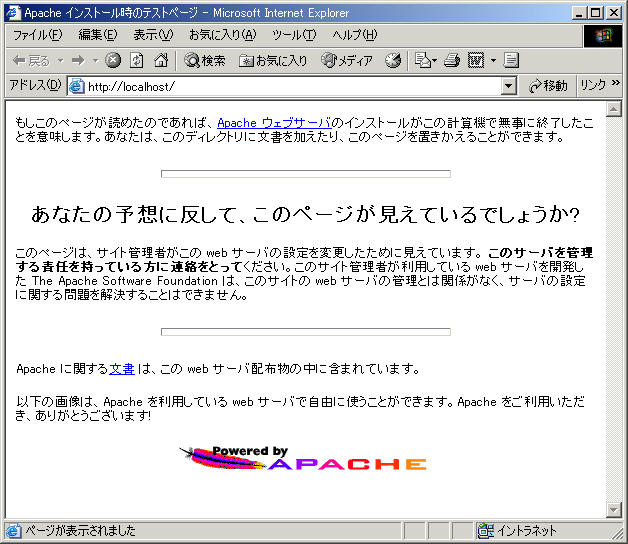Click the 移動 Go button
Image resolution: width=628 pixels, height=544 pixels.
click(x=548, y=86)
